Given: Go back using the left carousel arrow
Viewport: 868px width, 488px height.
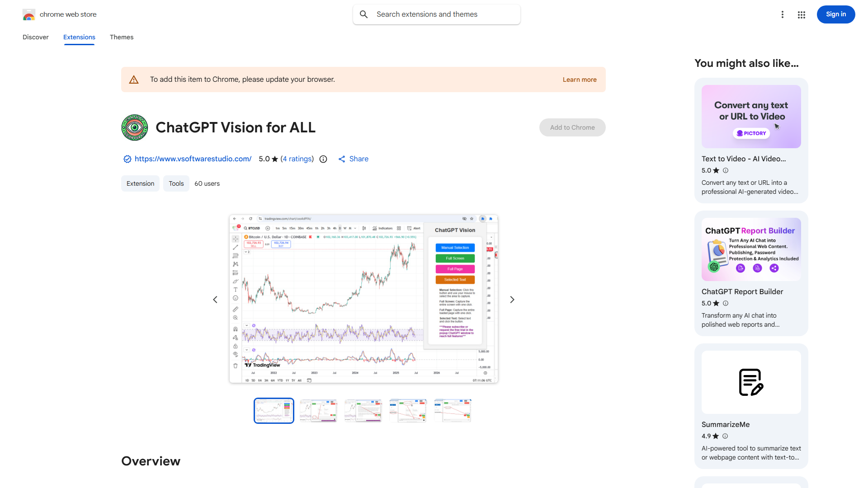Looking at the screenshot, I should point(215,299).
